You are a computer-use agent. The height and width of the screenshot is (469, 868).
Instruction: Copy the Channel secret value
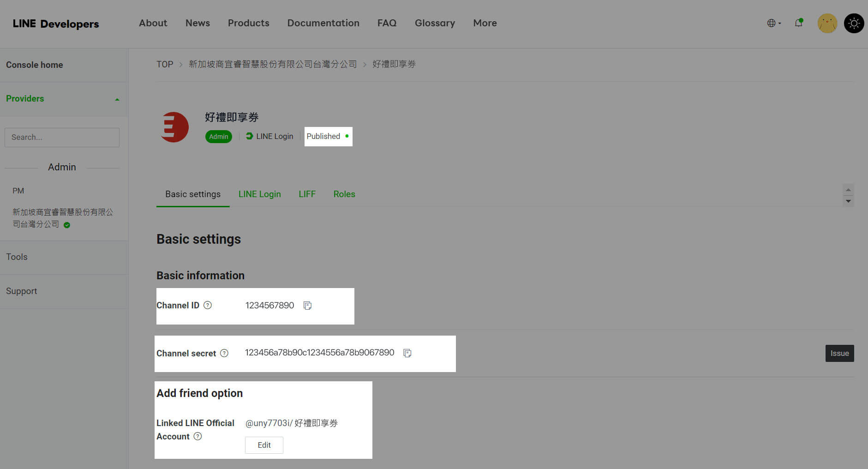click(407, 353)
